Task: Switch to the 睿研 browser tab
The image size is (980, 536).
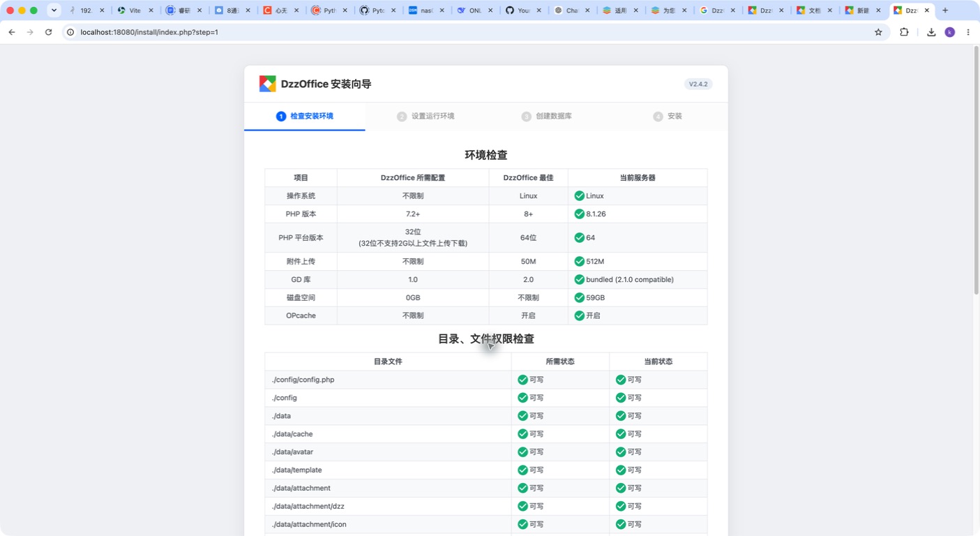Action: [x=183, y=10]
